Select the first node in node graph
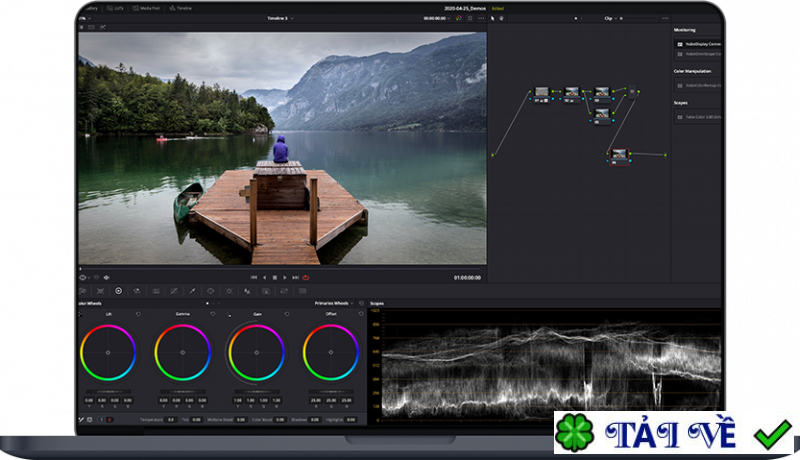The height and width of the screenshot is (460, 800). coord(541,92)
